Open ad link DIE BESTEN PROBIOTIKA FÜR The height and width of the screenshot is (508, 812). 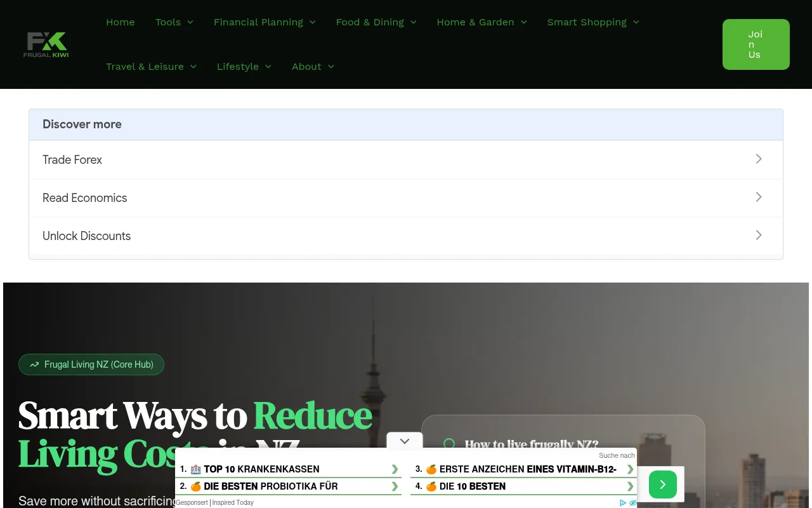tap(271, 486)
